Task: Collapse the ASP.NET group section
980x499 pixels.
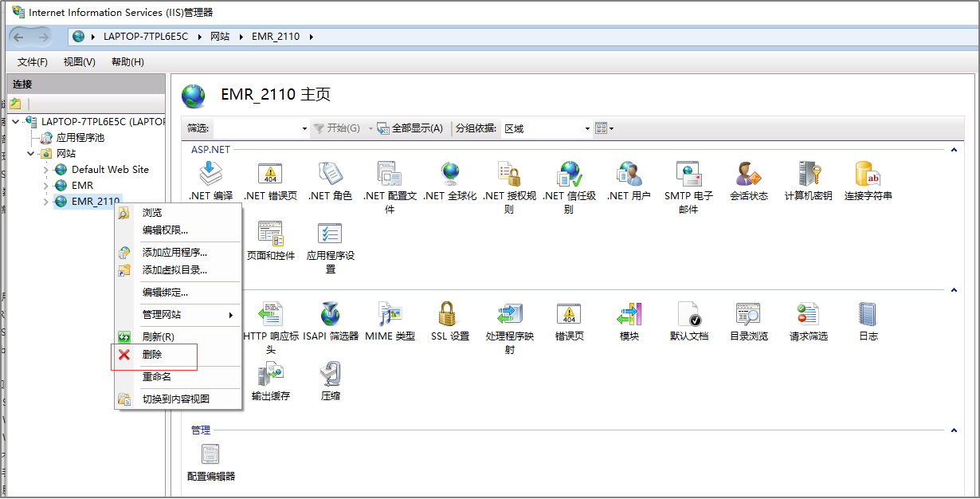Action: tap(955, 149)
